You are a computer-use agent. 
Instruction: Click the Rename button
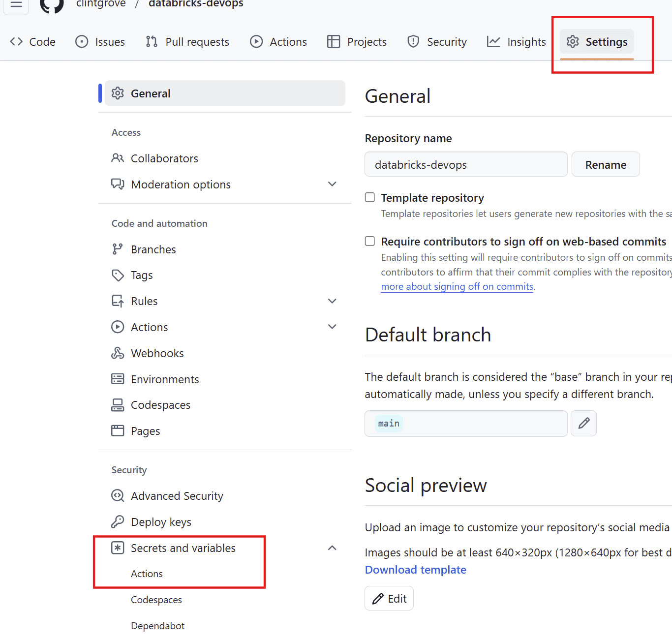tap(605, 164)
